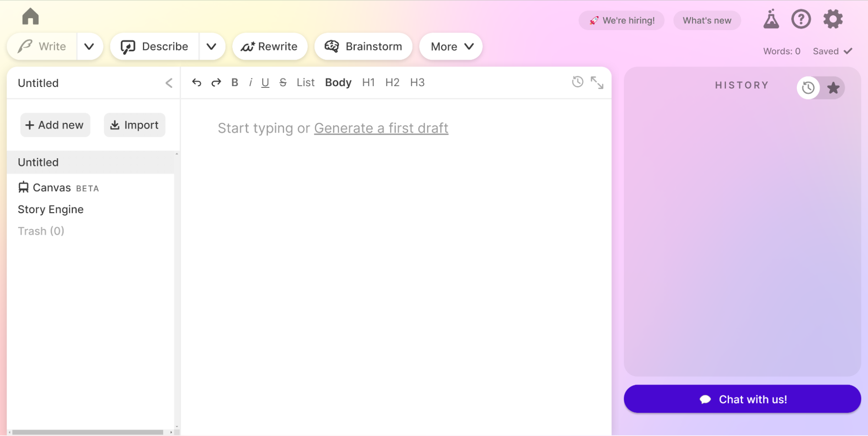The width and height of the screenshot is (868, 436).
Task: Toggle bold formatting
Action: click(x=234, y=83)
